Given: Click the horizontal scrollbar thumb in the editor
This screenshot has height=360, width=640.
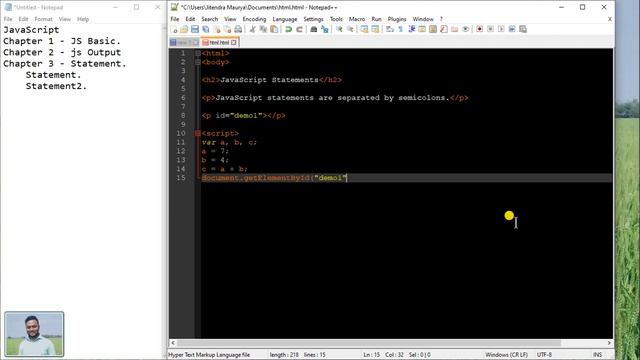Looking at the screenshot, I should tap(369, 343).
